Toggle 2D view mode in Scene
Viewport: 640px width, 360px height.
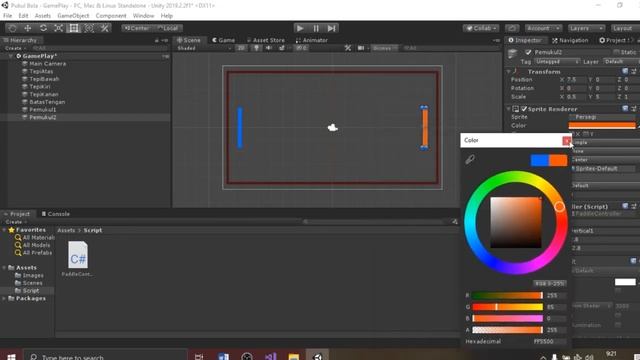pyautogui.click(x=241, y=48)
